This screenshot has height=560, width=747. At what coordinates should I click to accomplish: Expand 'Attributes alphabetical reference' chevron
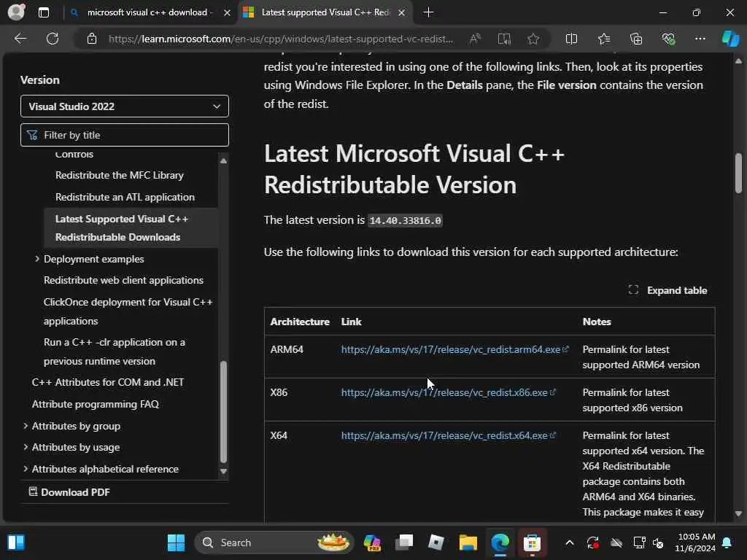click(x=26, y=469)
